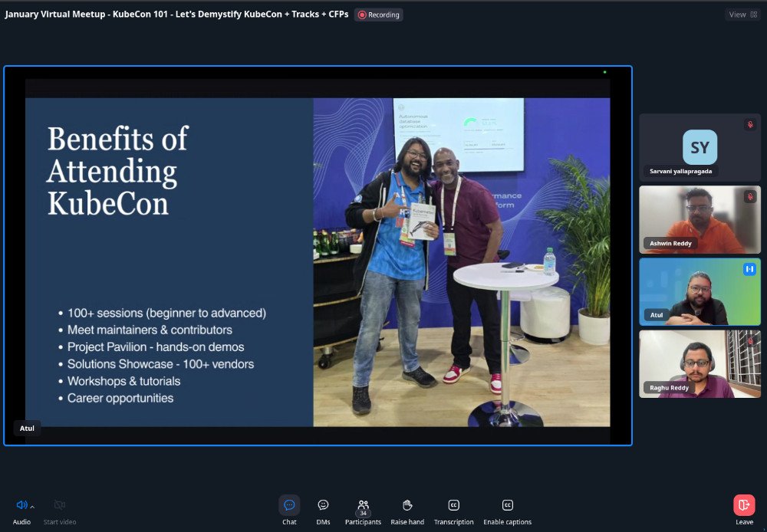
Task: Click the green dot on the shared screen
Action: 605,71
